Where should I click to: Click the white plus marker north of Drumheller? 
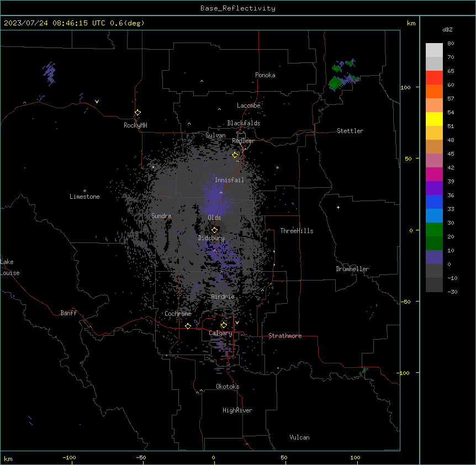(338, 207)
